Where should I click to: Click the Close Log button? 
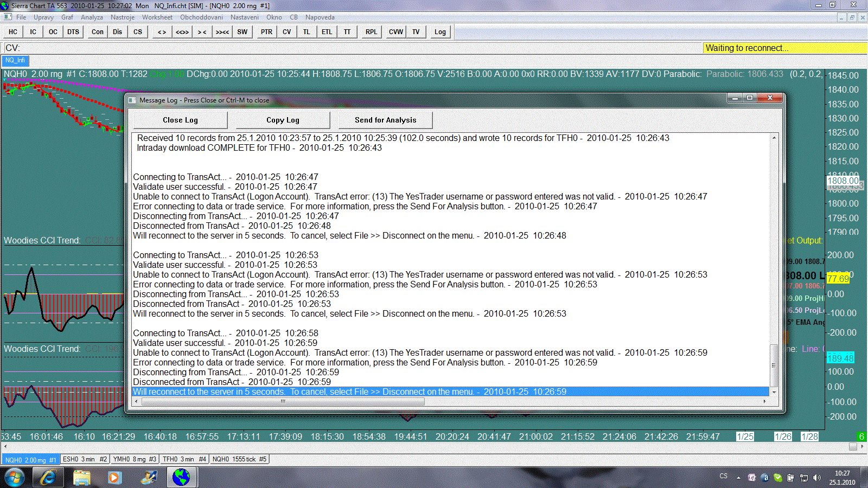coord(180,120)
